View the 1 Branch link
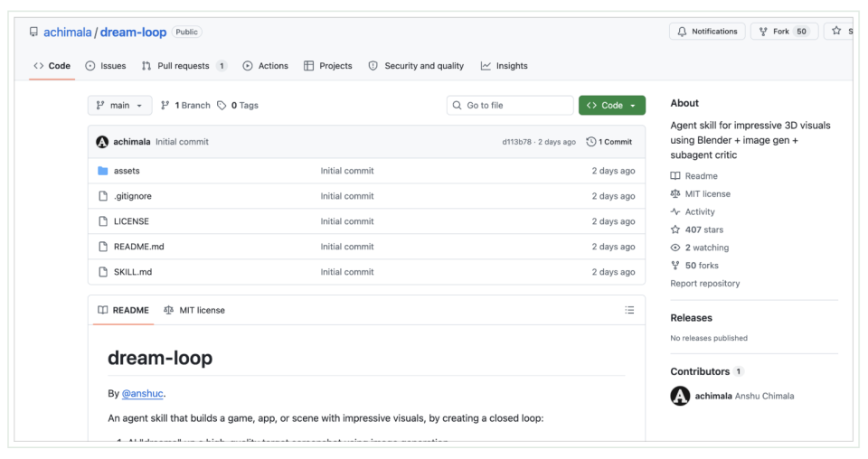The image size is (868, 459). point(185,105)
